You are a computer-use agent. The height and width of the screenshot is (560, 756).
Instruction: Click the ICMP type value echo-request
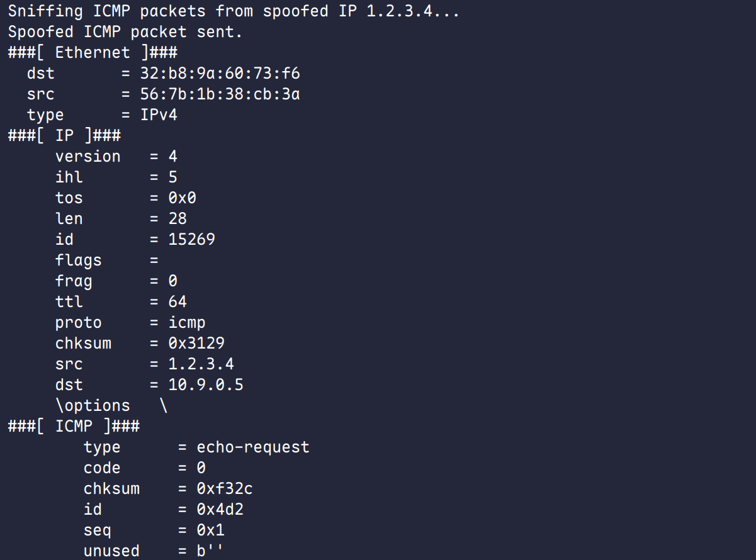tap(253, 447)
